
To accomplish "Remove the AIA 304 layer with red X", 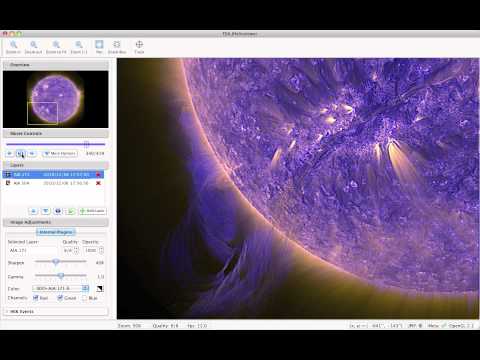I will (98, 183).
